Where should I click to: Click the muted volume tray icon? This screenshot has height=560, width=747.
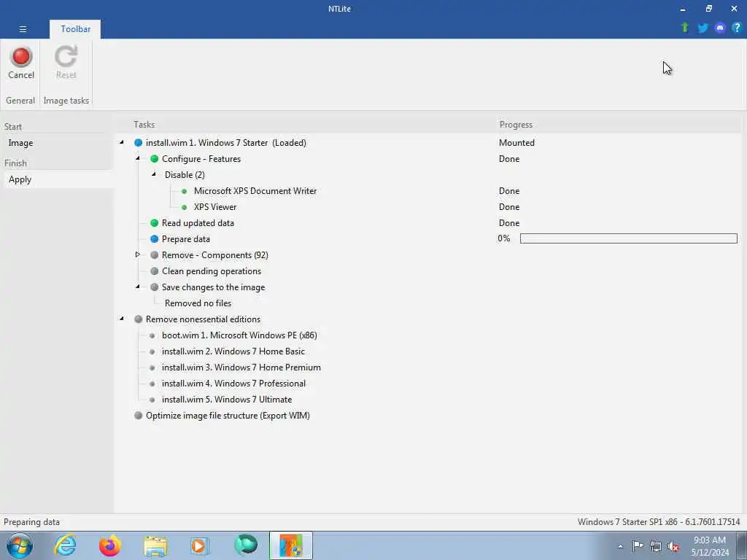[673, 547]
